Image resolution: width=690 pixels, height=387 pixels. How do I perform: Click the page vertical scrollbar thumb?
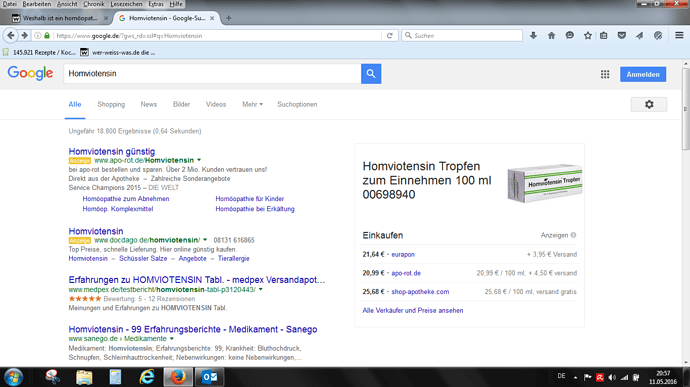[x=686, y=108]
